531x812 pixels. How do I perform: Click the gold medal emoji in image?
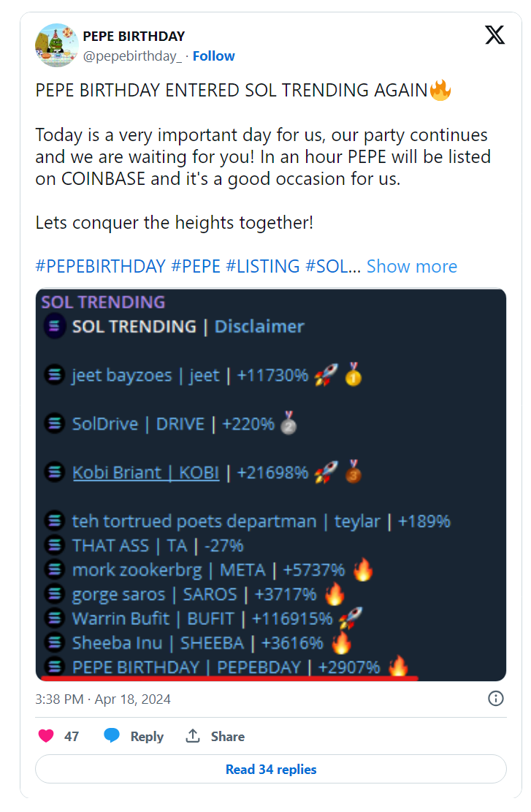point(354,375)
